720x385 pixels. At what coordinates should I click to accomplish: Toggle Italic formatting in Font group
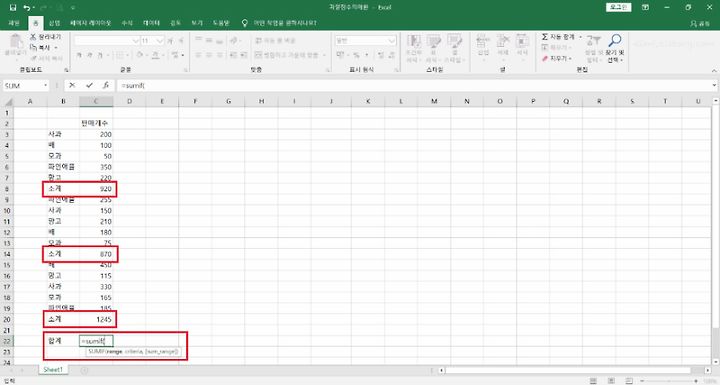tap(90, 55)
